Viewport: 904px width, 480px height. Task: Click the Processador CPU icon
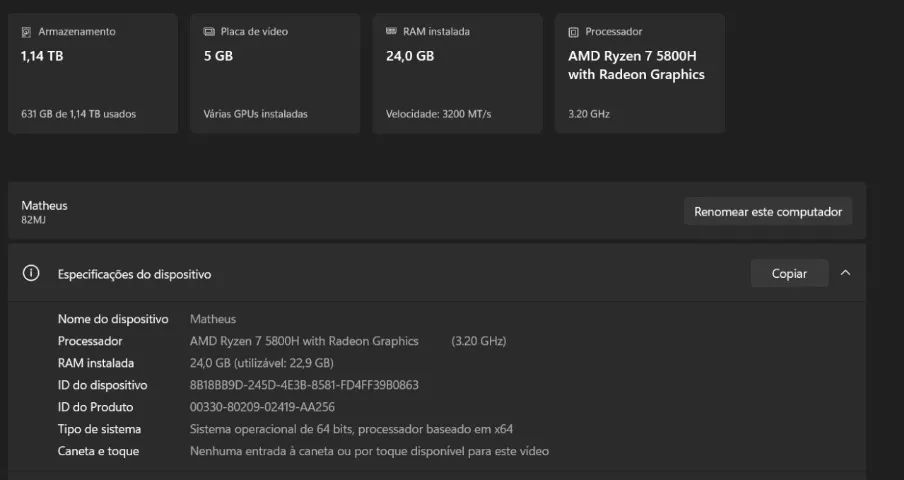573,32
